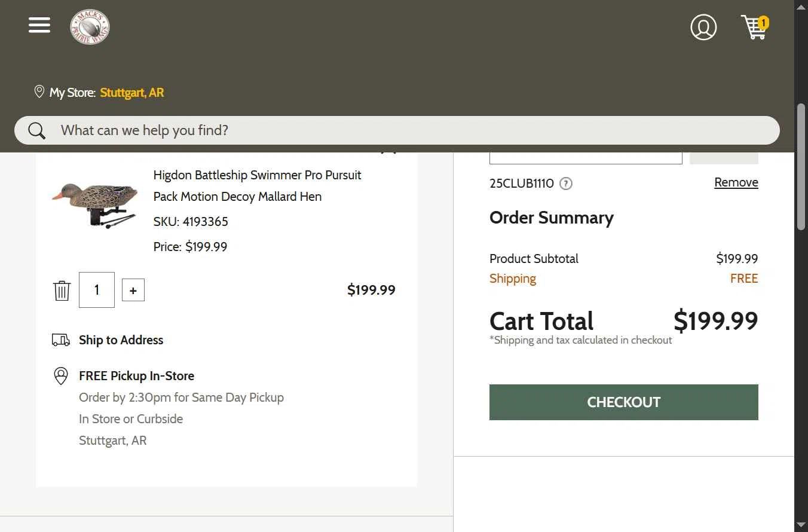Viewport: 808px width, 532px height.
Task: Click the page vertical scrollbar thumb
Action: coord(801,167)
